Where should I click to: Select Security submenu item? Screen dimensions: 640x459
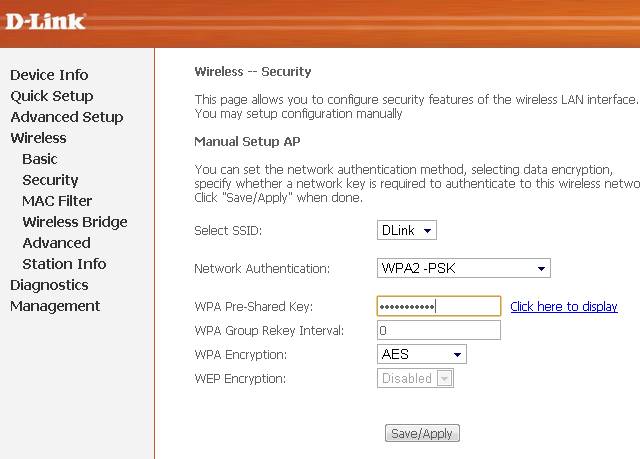click(50, 180)
